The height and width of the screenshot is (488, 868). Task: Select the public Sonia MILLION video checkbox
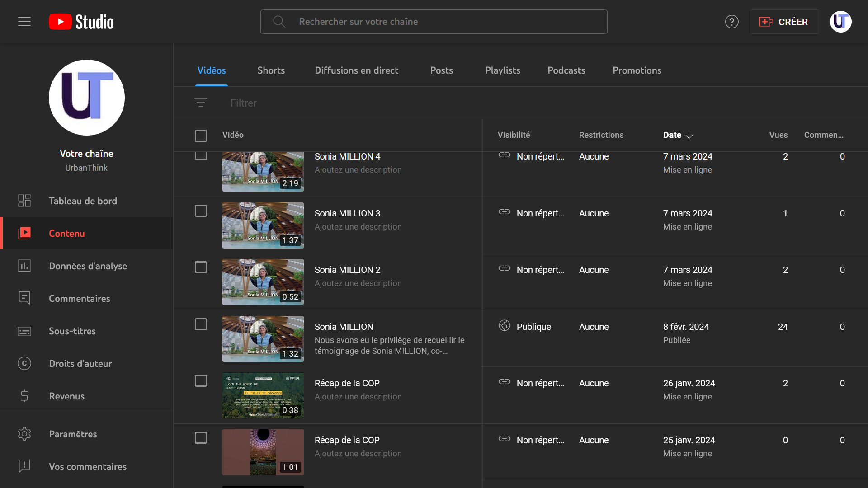201,324
